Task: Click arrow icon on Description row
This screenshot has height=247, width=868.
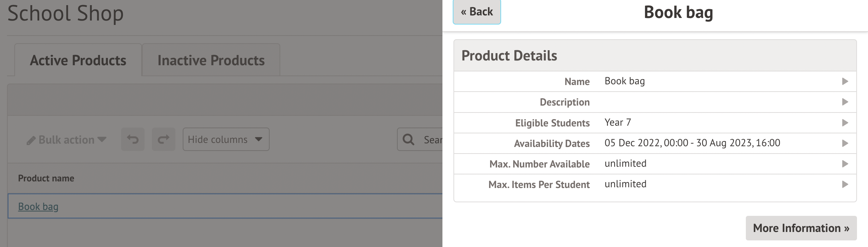Action: (x=845, y=102)
